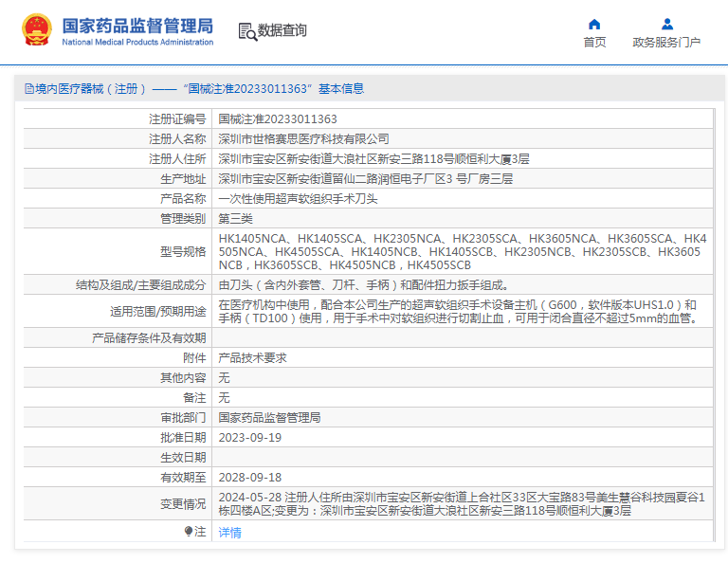
Task: Click the model specification list starting HK1405NCA
Action: pos(463,252)
